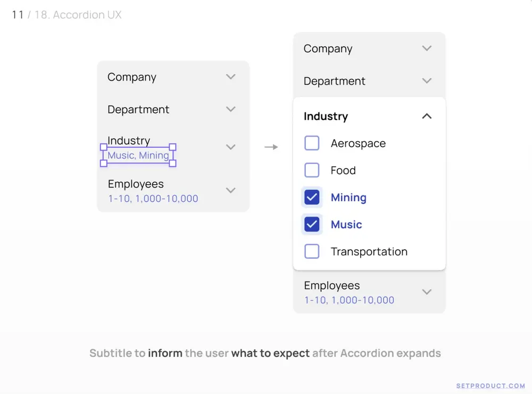This screenshot has height=394, width=532.
Task: Uncheck the Music checkbox
Action: pos(312,225)
